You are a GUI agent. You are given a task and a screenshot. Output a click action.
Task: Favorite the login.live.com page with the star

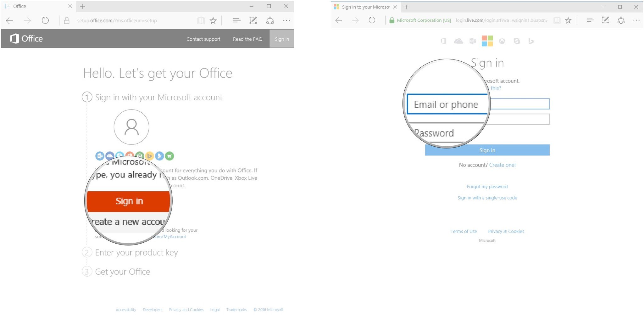point(568,20)
